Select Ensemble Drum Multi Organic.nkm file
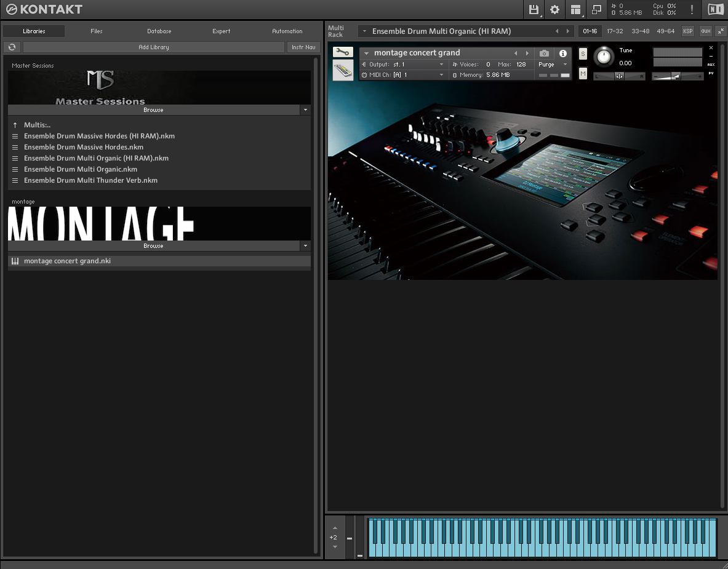The width and height of the screenshot is (728, 569). point(159,169)
